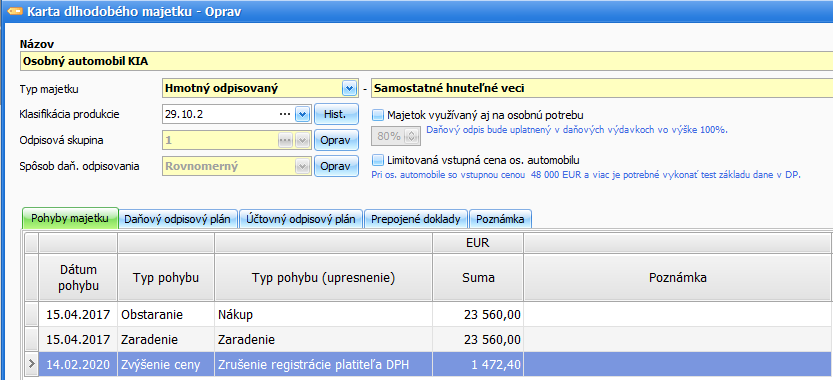Screen dimensions: 833x380
Task: Click the Poznámka column header
Action: pos(678,277)
